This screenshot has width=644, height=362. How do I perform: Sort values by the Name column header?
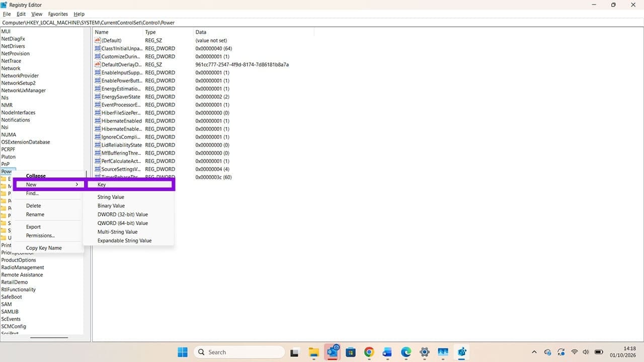click(118, 32)
